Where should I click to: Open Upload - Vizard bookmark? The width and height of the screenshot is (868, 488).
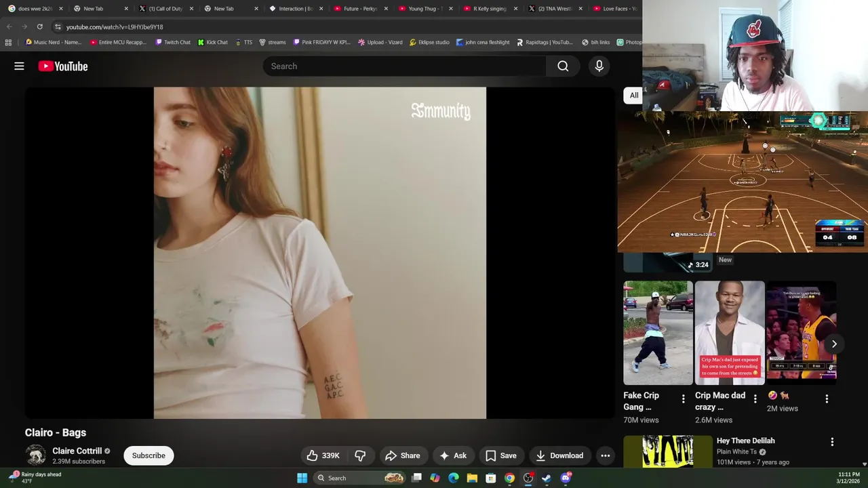coord(380,42)
